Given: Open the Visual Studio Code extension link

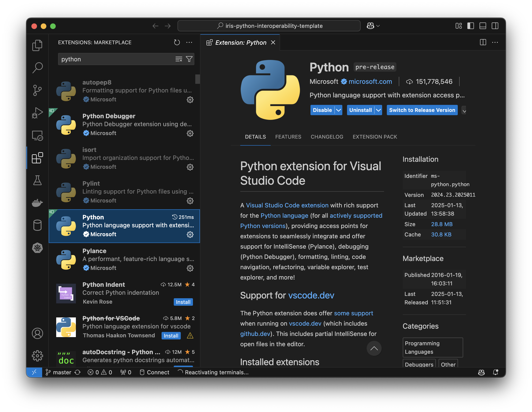Looking at the screenshot, I should (x=287, y=205).
